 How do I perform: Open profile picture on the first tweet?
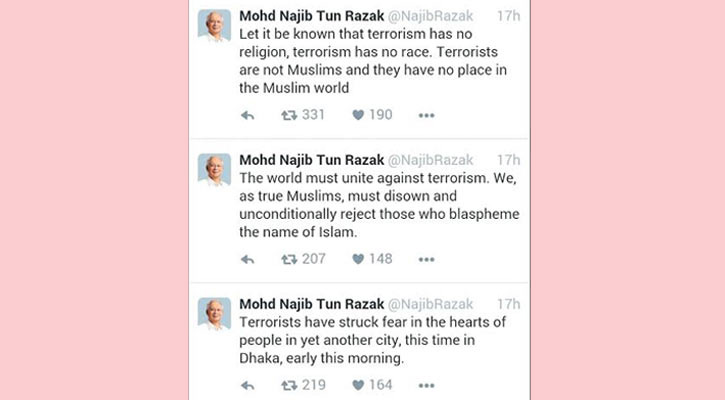click(x=214, y=26)
